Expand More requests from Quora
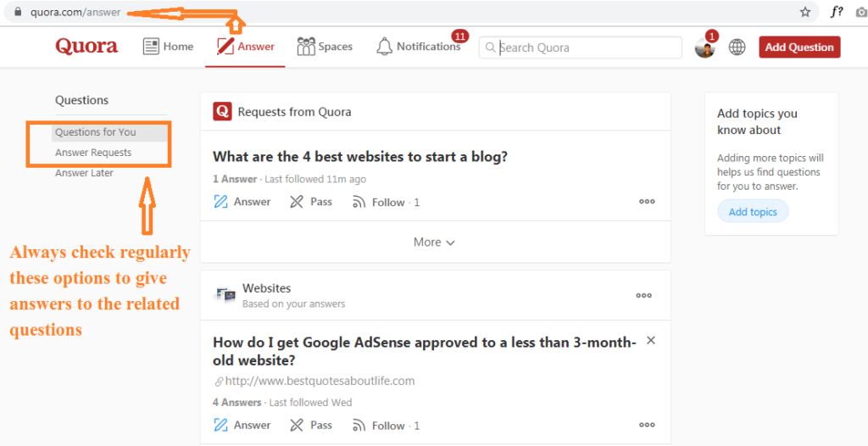Screen dimensions: 868x446 point(435,243)
